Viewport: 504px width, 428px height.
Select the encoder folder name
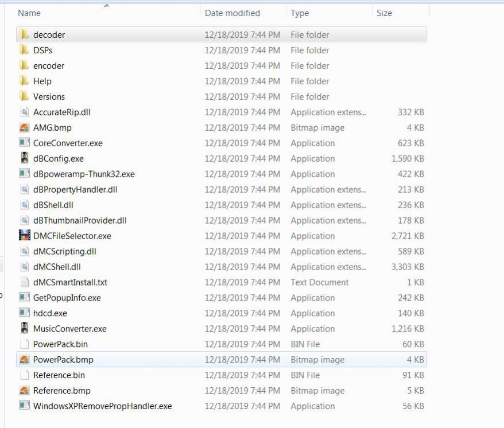[49, 65]
